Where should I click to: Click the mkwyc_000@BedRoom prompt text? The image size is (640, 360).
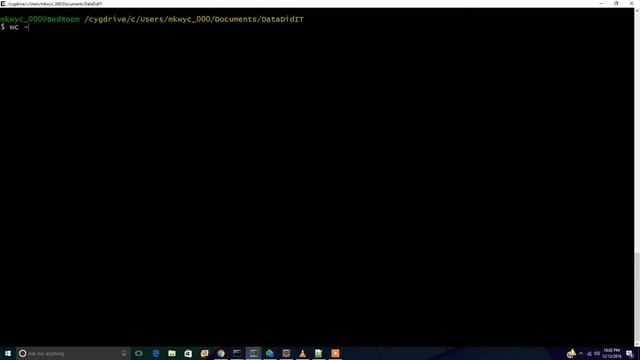click(x=40, y=19)
